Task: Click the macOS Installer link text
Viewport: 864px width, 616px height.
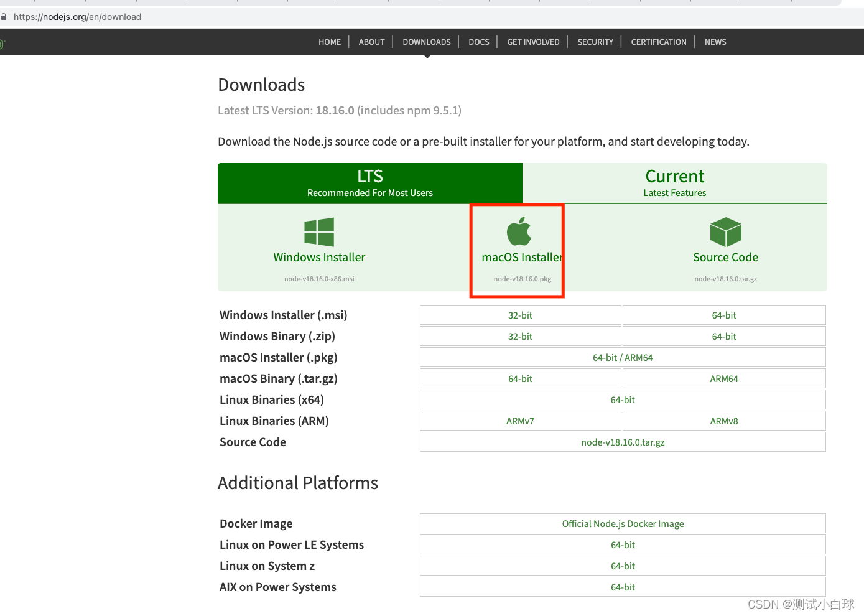Action: [523, 257]
